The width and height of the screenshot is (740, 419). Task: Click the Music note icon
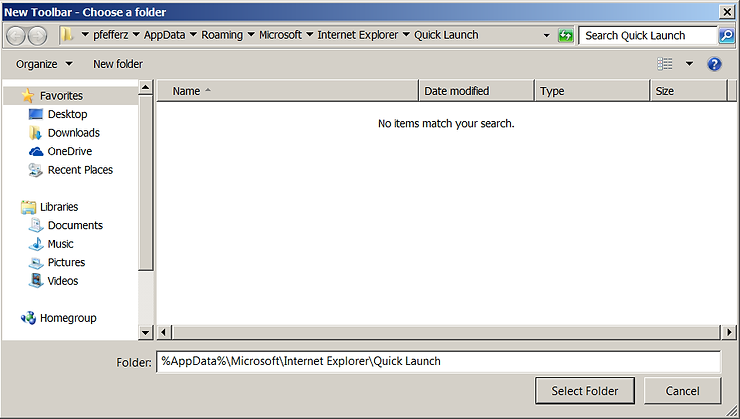pos(36,244)
